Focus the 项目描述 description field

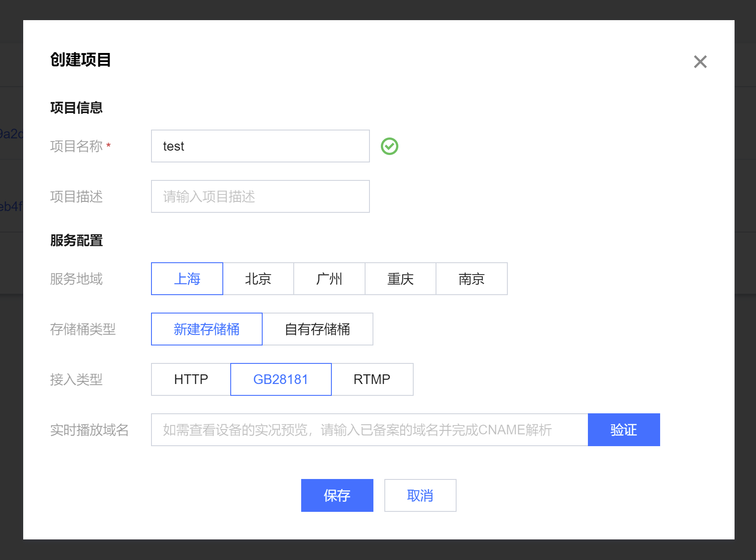click(x=260, y=197)
